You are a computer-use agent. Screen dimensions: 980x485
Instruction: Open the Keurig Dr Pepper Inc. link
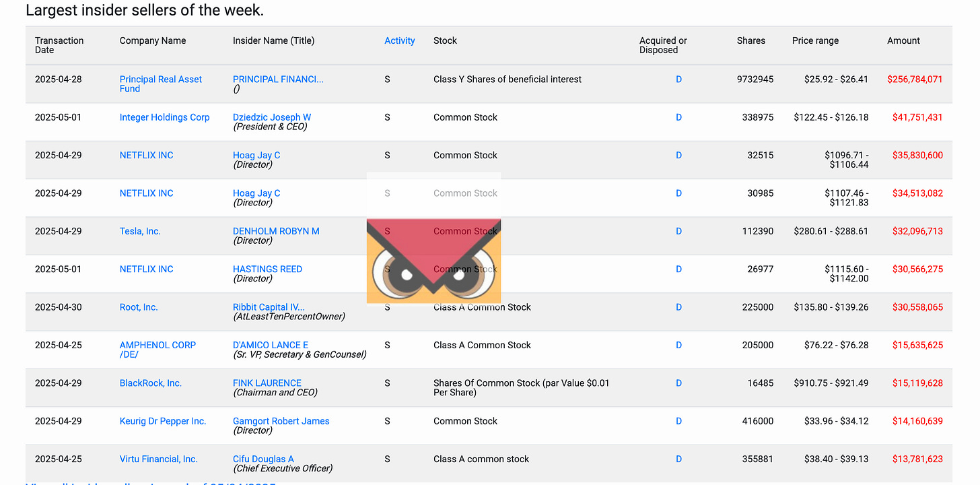pos(163,421)
